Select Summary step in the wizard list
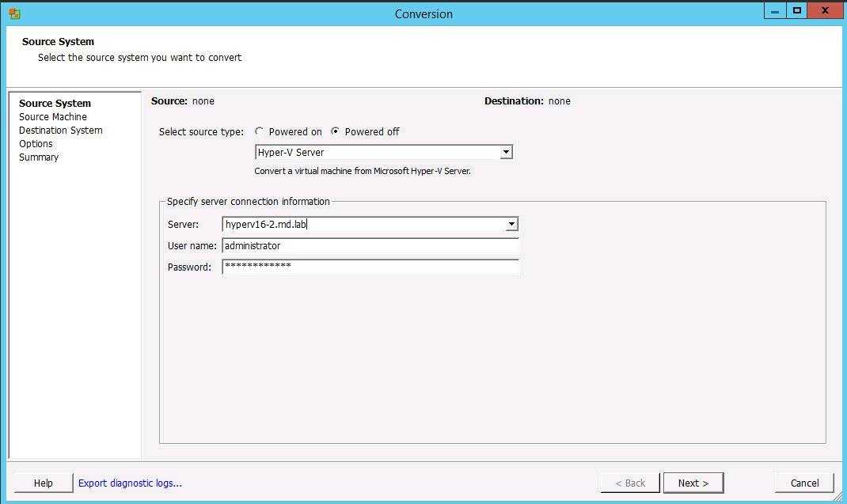The image size is (847, 504). 39,157
